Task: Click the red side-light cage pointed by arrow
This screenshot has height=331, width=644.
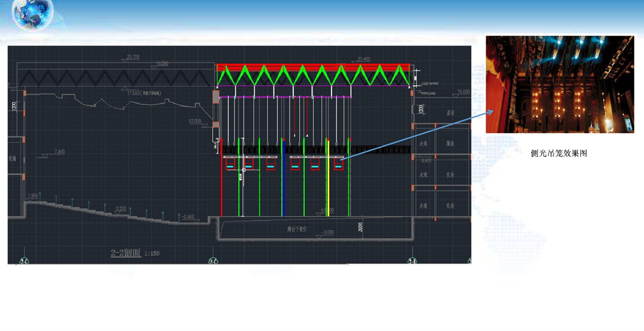Action: (339, 164)
